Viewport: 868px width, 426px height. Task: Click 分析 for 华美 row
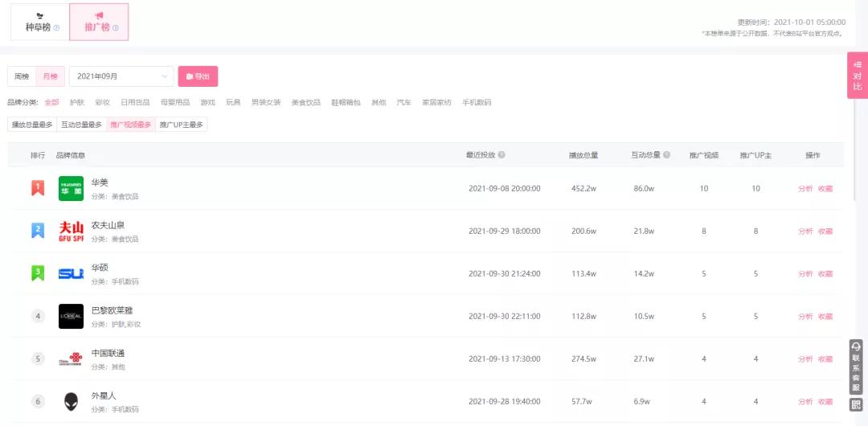coord(805,189)
